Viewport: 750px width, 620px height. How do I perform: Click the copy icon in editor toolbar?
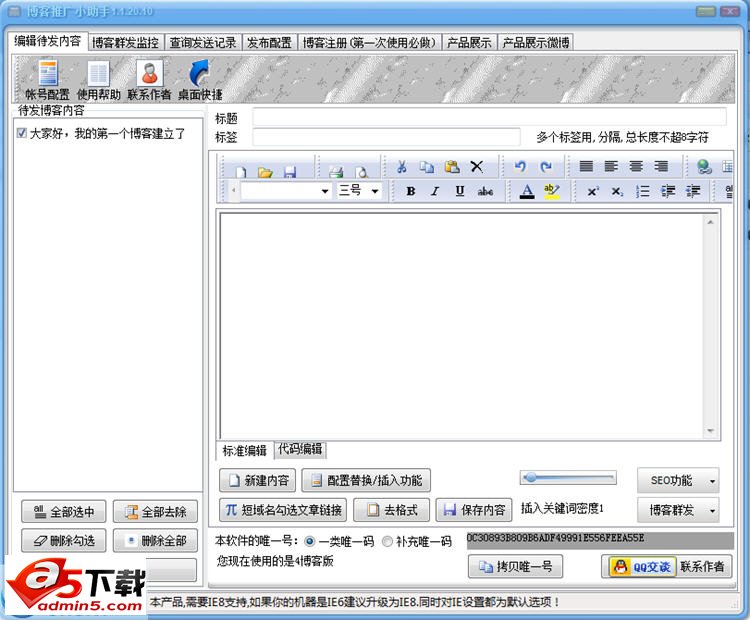[x=427, y=166]
